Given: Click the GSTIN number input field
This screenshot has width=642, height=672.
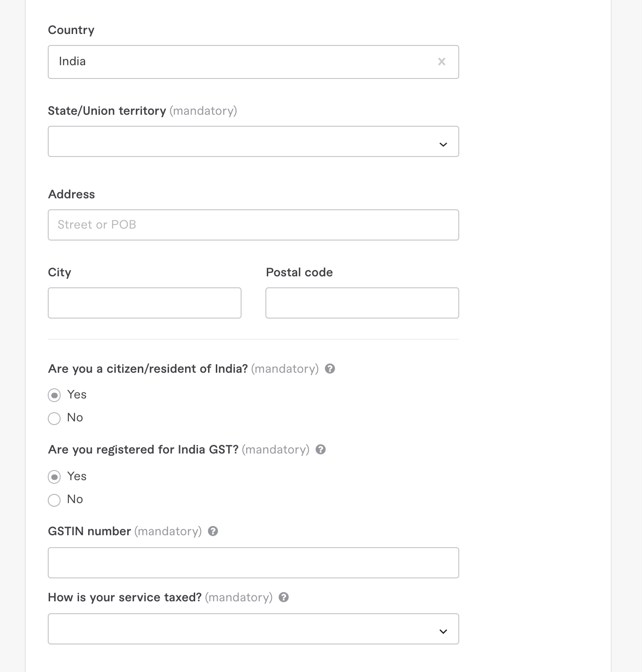Looking at the screenshot, I should [x=253, y=563].
